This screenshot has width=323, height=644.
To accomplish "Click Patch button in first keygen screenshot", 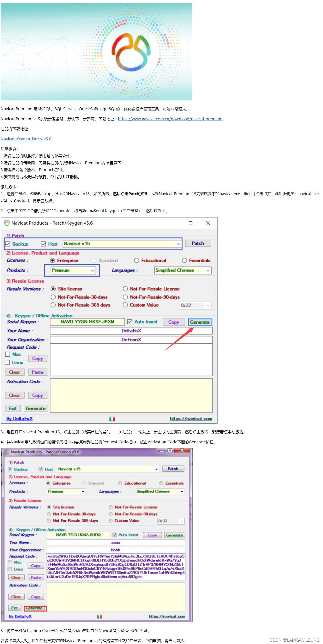I will tap(198, 243).
